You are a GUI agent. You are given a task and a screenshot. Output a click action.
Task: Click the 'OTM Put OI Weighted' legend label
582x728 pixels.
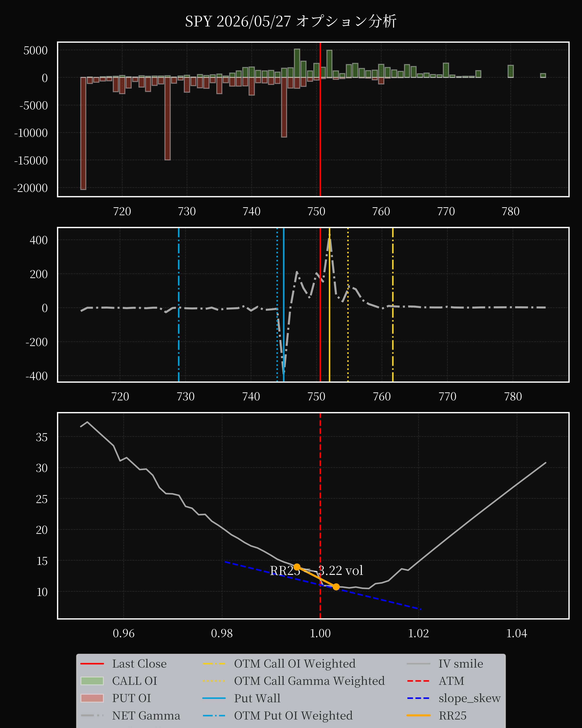point(293,716)
